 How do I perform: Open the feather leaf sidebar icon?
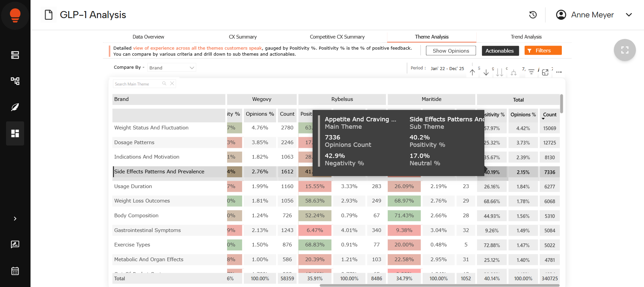pyautogui.click(x=15, y=107)
